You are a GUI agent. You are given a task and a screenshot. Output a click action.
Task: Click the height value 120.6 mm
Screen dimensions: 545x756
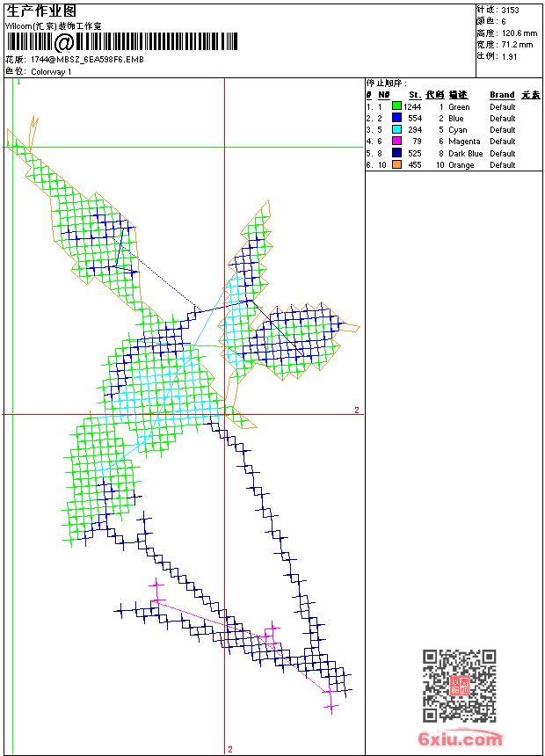[x=519, y=33]
